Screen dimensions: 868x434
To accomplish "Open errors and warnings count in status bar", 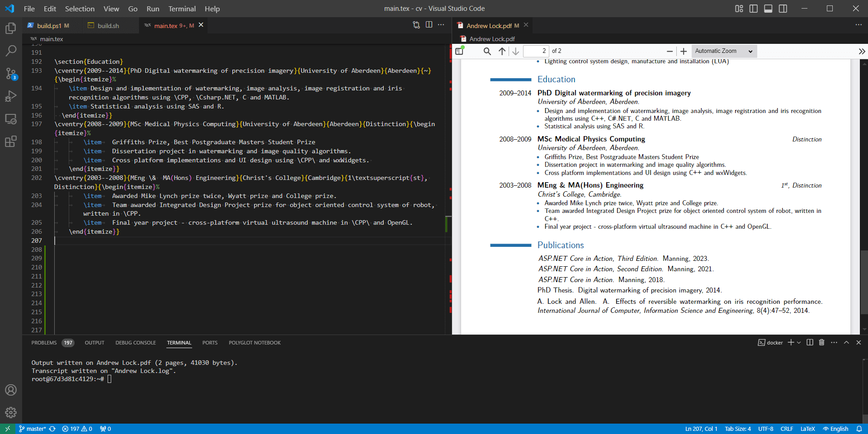I will point(77,429).
